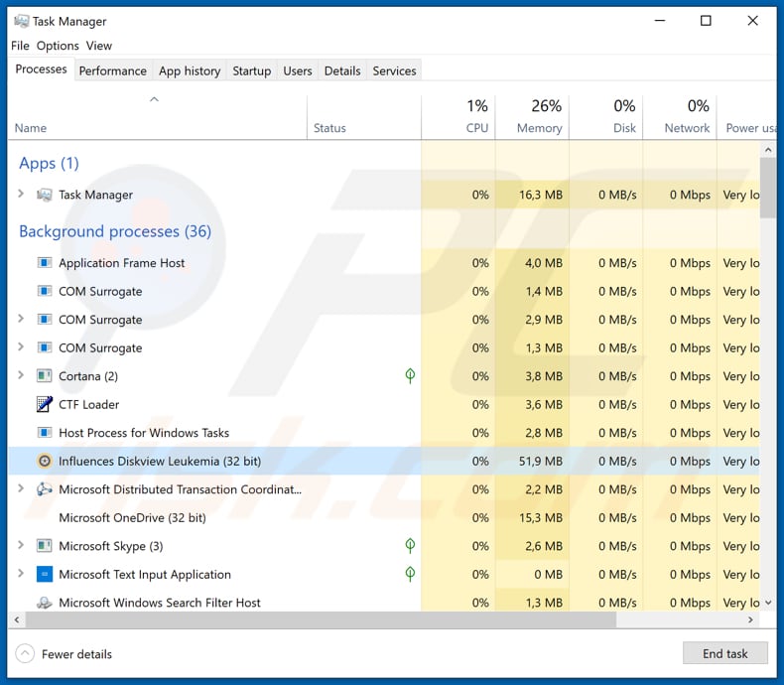Open the View menu
The image size is (784, 685).
pos(99,46)
